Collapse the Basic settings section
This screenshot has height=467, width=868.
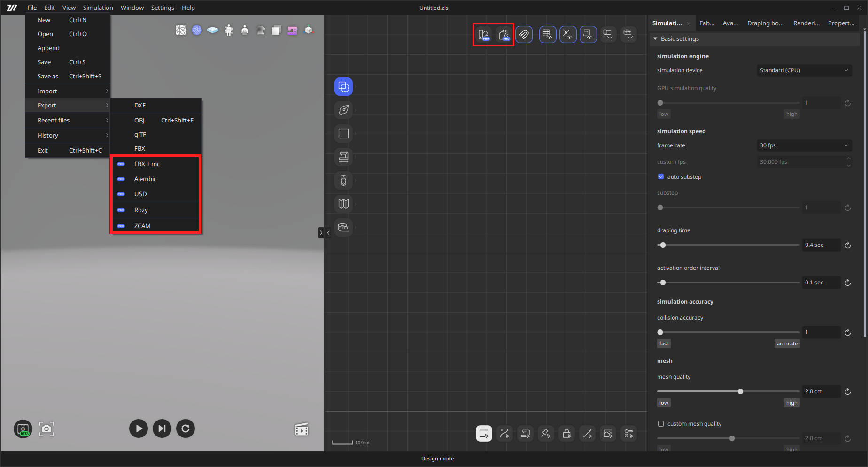pyautogui.click(x=656, y=39)
